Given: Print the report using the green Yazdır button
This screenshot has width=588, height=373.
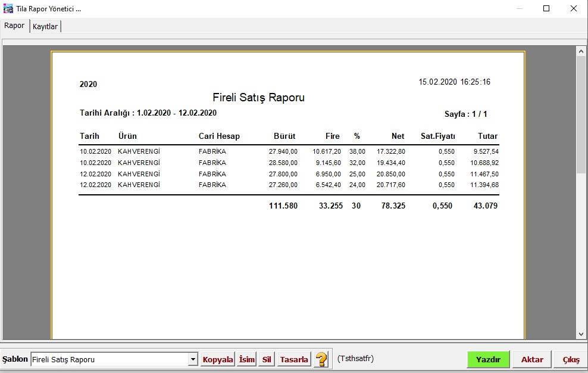Looking at the screenshot, I should pyautogui.click(x=488, y=359).
